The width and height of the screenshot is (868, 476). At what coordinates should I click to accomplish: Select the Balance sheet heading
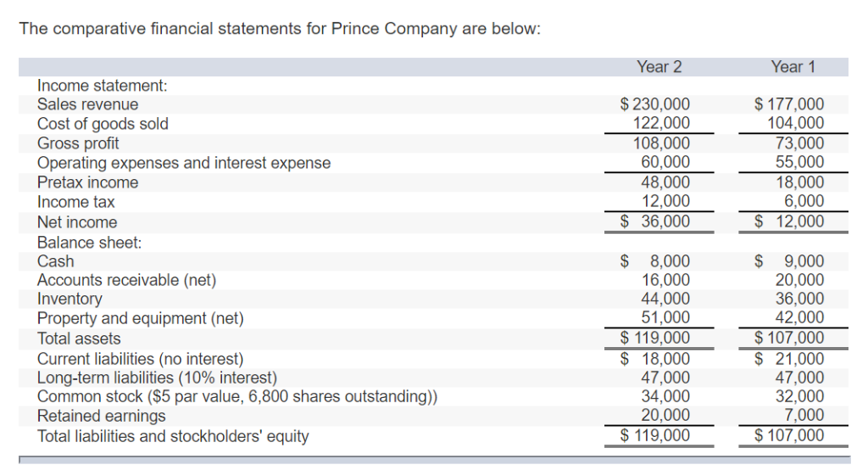click(x=89, y=243)
